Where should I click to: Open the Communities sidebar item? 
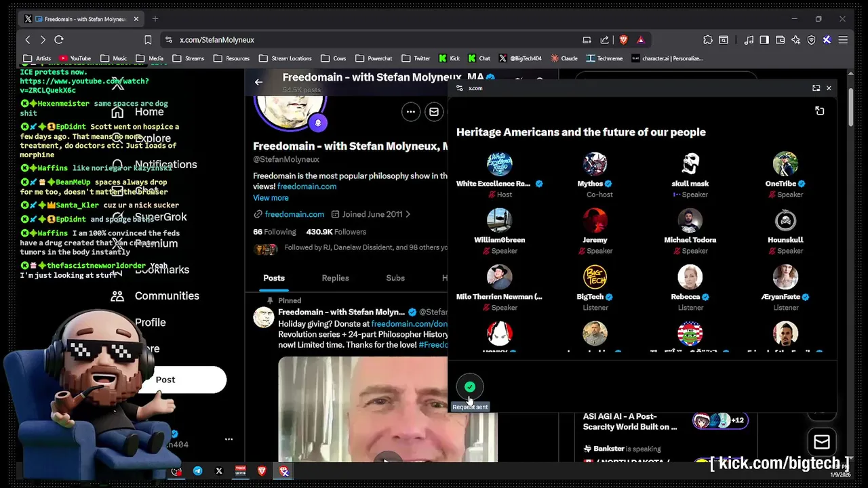155,296
